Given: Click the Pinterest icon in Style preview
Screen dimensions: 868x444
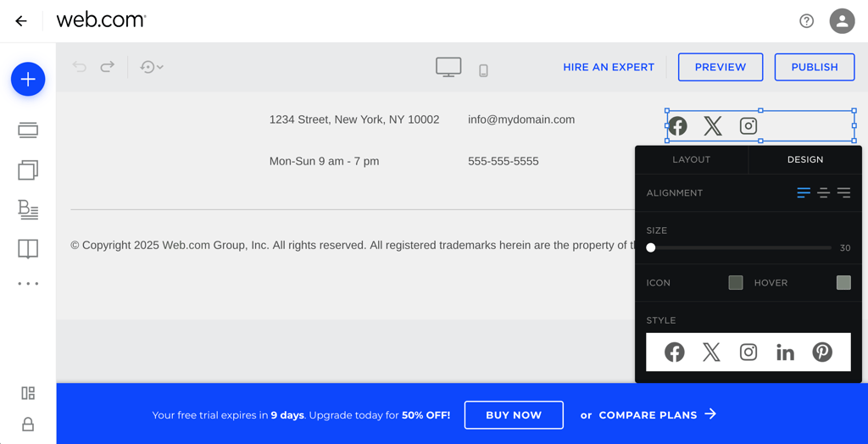Looking at the screenshot, I should coord(822,352).
